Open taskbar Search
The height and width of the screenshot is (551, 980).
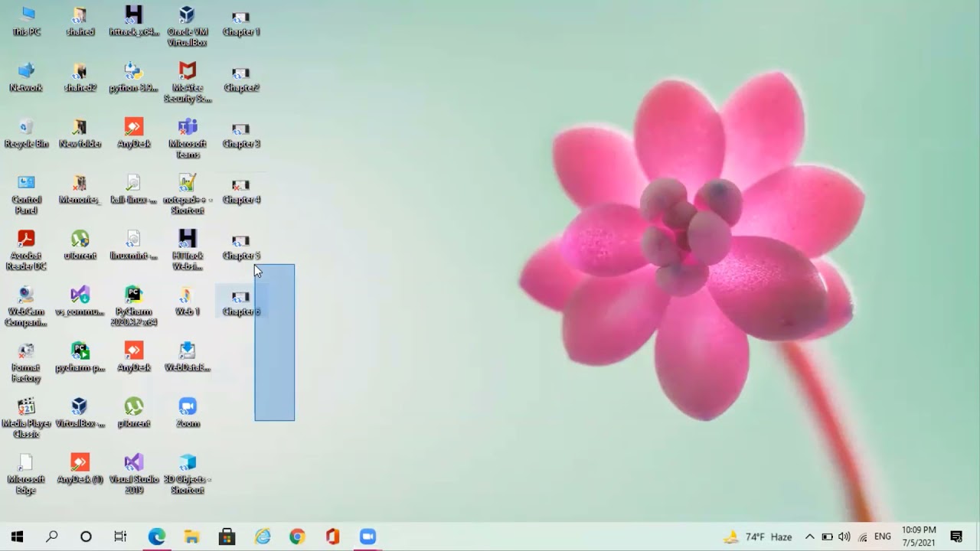click(x=51, y=536)
